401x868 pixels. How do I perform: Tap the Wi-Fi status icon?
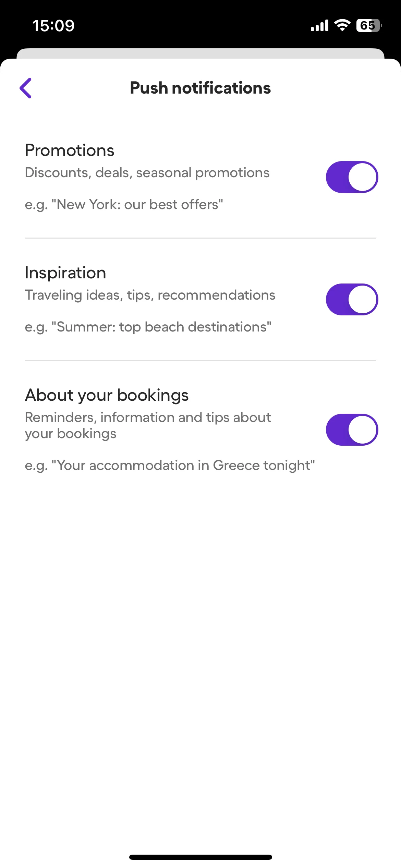click(342, 25)
